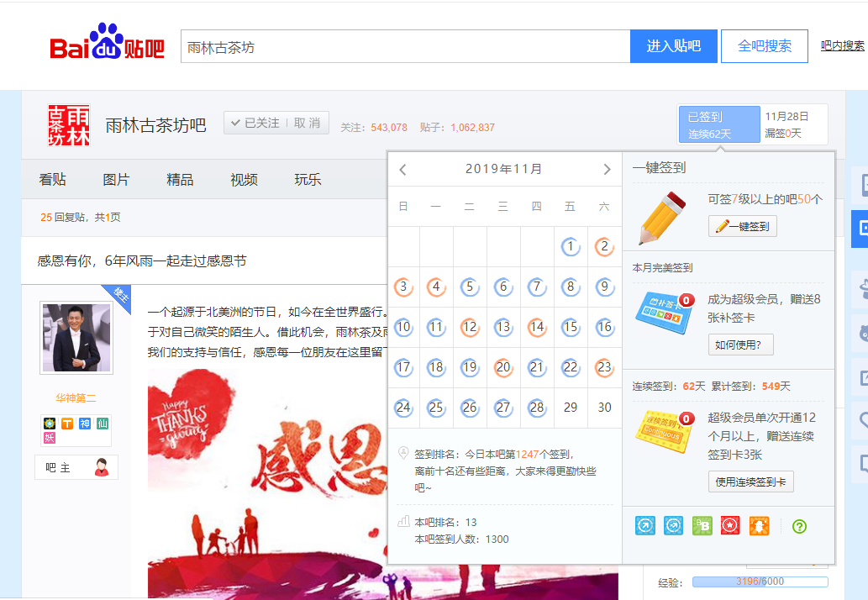This screenshot has width=868, height=600.
Task: Click the pencil icon on 一键签到 button
Action: click(722, 226)
